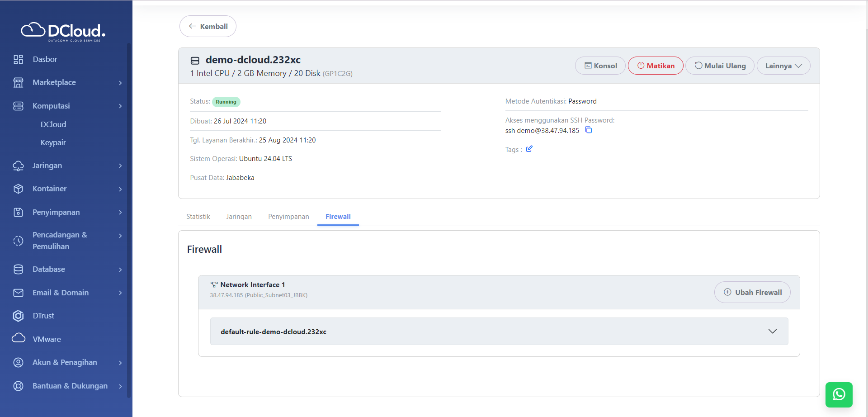Click Ubah Firewall button
The height and width of the screenshot is (417, 868).
click(x=752, y=292)
